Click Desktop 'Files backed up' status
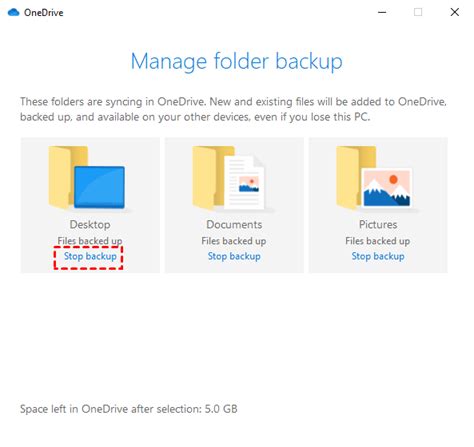Image resolution: width=474 pixels, height=447 pixels. 90,241
